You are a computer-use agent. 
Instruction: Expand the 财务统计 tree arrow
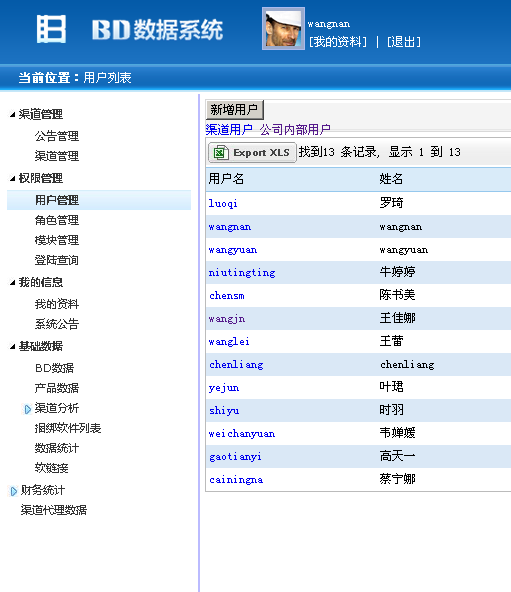click(x=14, y=491)
